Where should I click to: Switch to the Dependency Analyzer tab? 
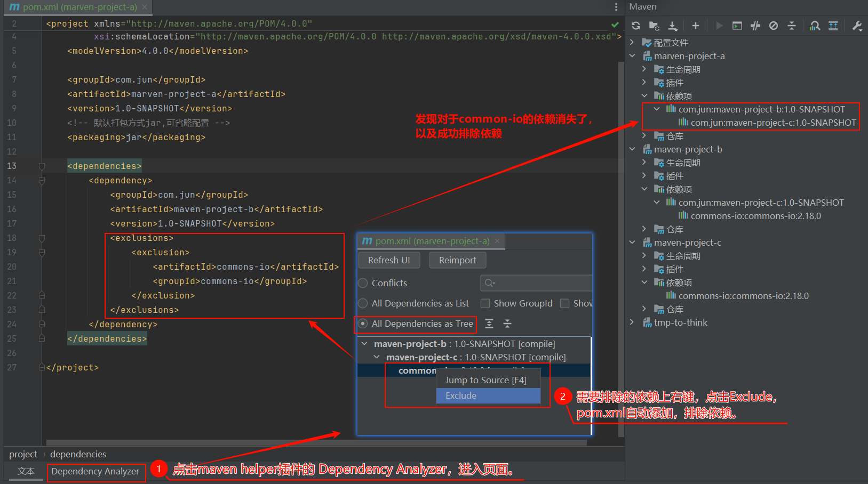pyautogui.click(x=96, y=471)
